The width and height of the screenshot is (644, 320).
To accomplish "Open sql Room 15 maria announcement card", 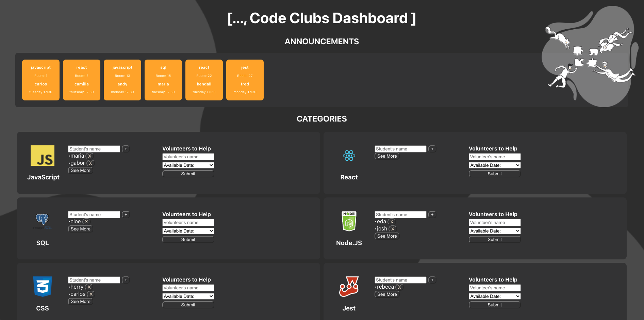I will point(163,80).
